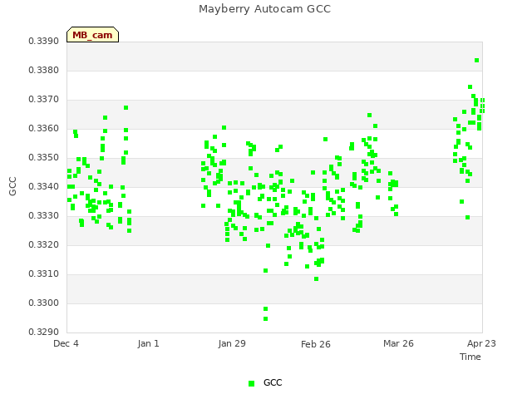Click the 0.3290 y-axis tick label

click(44, 332)
